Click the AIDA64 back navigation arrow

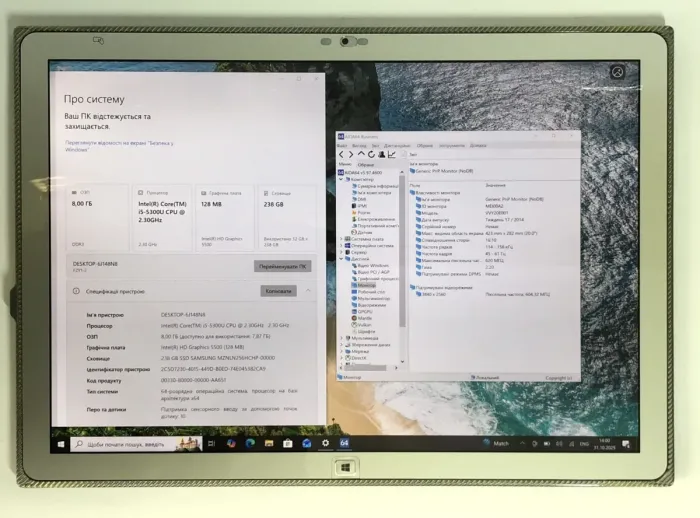(342, 155)
